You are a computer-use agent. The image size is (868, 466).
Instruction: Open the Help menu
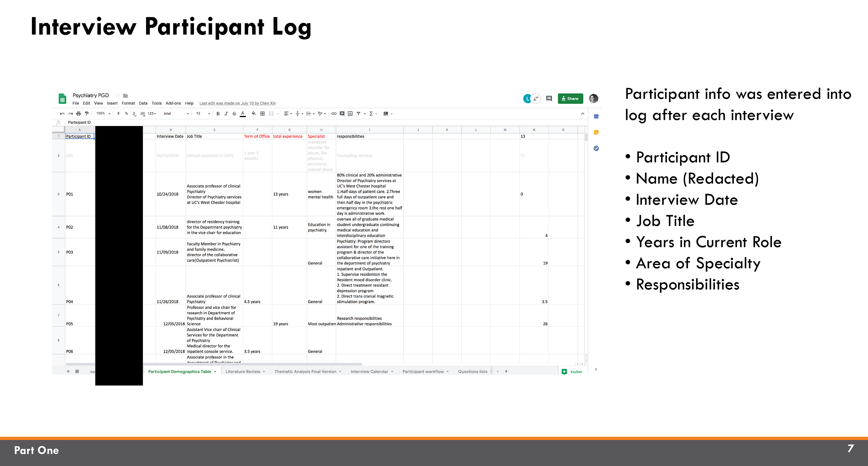[x=189, y=103]
